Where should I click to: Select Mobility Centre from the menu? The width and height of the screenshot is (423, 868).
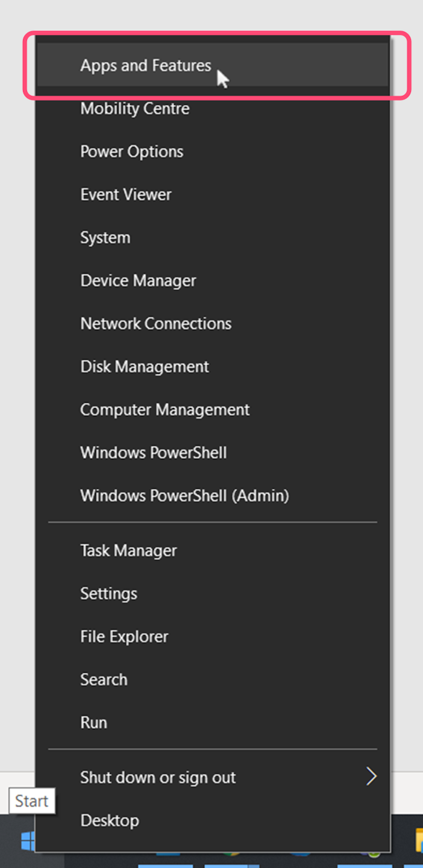coord(135,108)
